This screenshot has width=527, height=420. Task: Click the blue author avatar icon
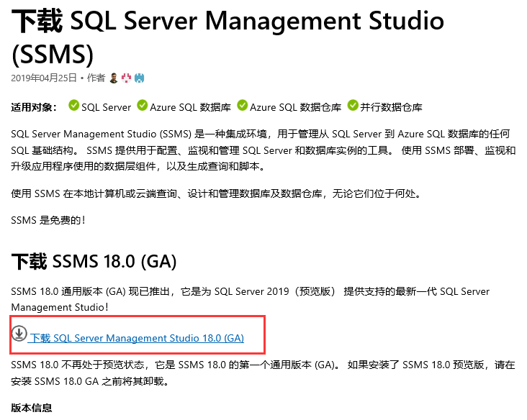[x=139, y=78]
